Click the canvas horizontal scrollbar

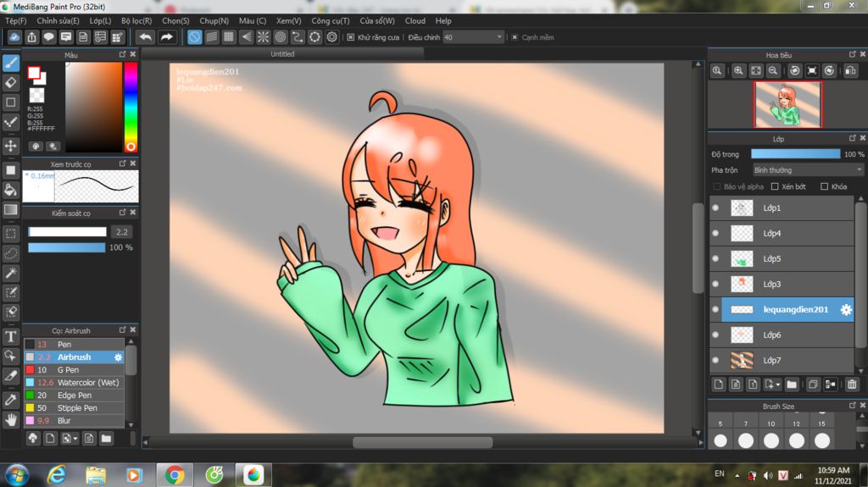(x=422, y=443)
